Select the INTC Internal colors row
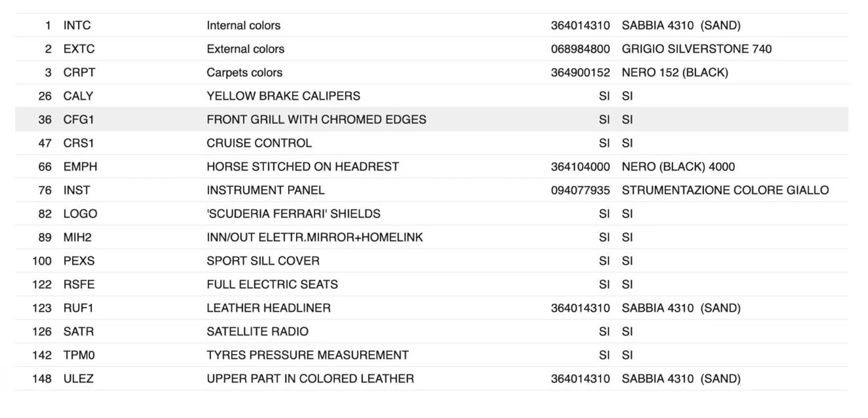 pos(432,25)
